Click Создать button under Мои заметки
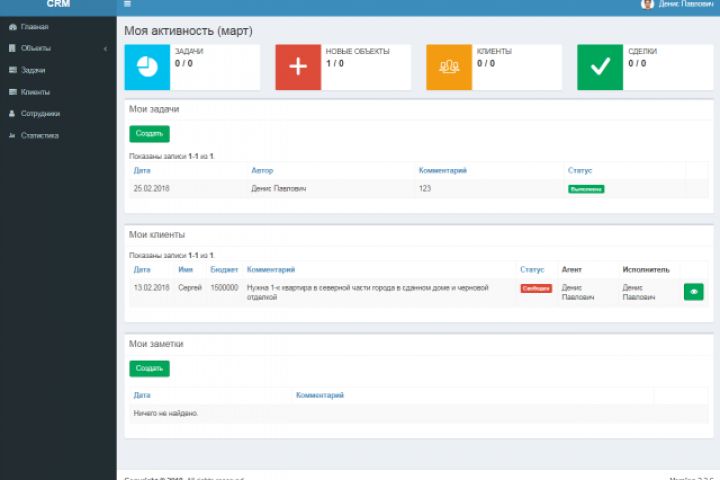The height and width of the screenshot is (480, 720). 149,368
